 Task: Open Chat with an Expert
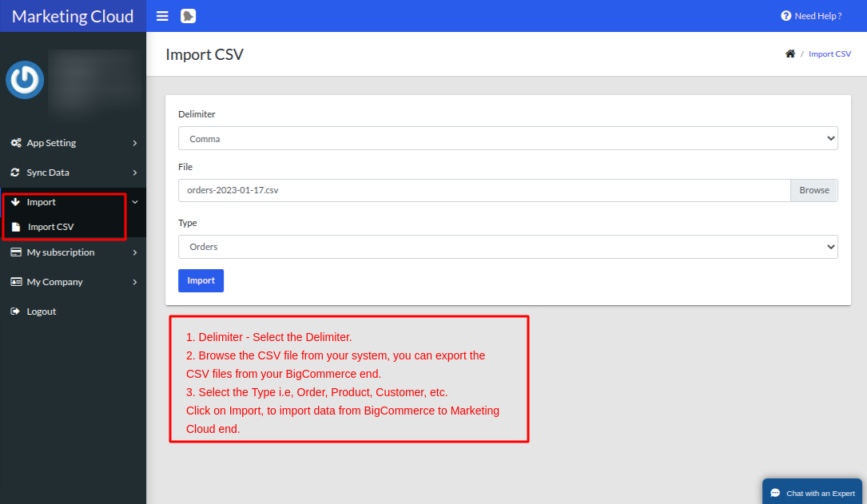[812, 491]
